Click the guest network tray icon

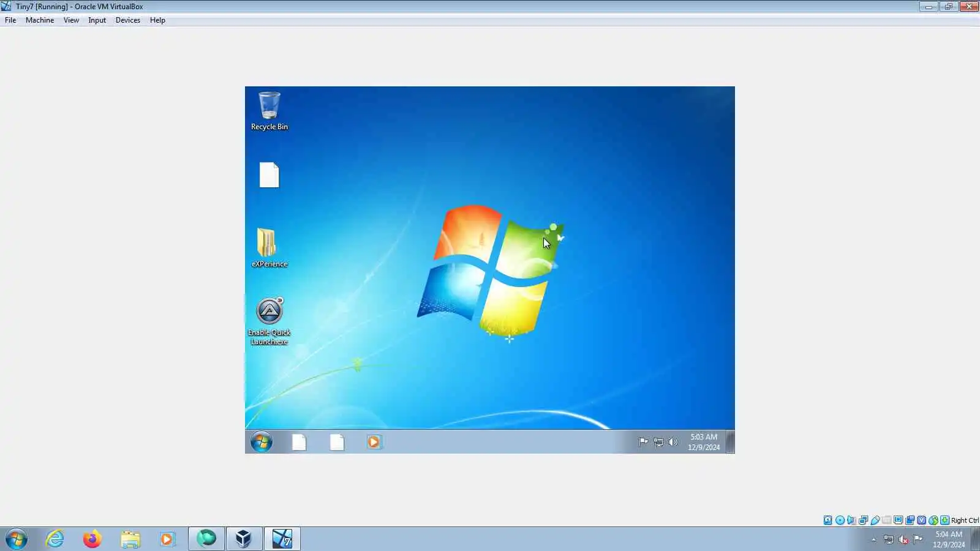(658, 442)
